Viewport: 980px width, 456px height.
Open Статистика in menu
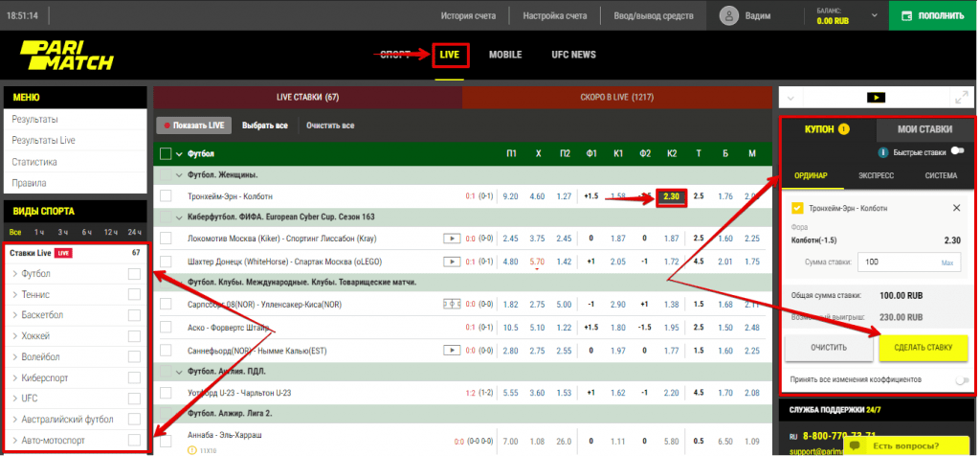coord(34,162)
